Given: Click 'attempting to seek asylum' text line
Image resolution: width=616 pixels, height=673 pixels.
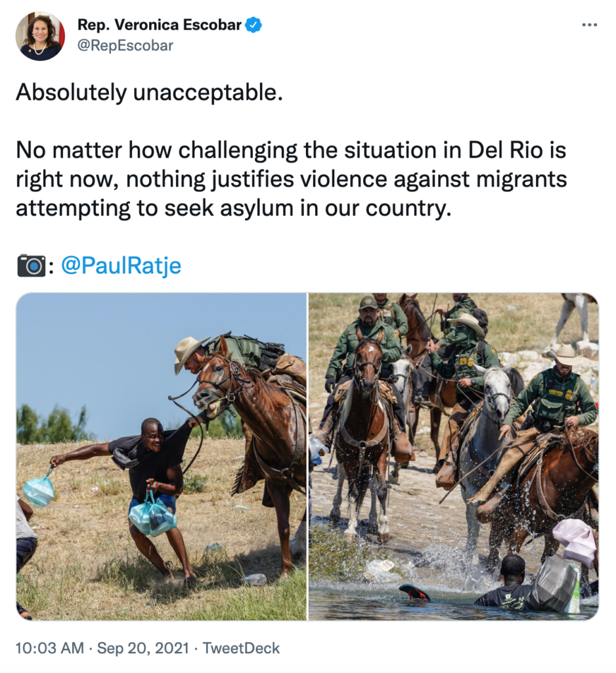Looking at the screenshot, I should pyautogui.click(x=233, y=208).
